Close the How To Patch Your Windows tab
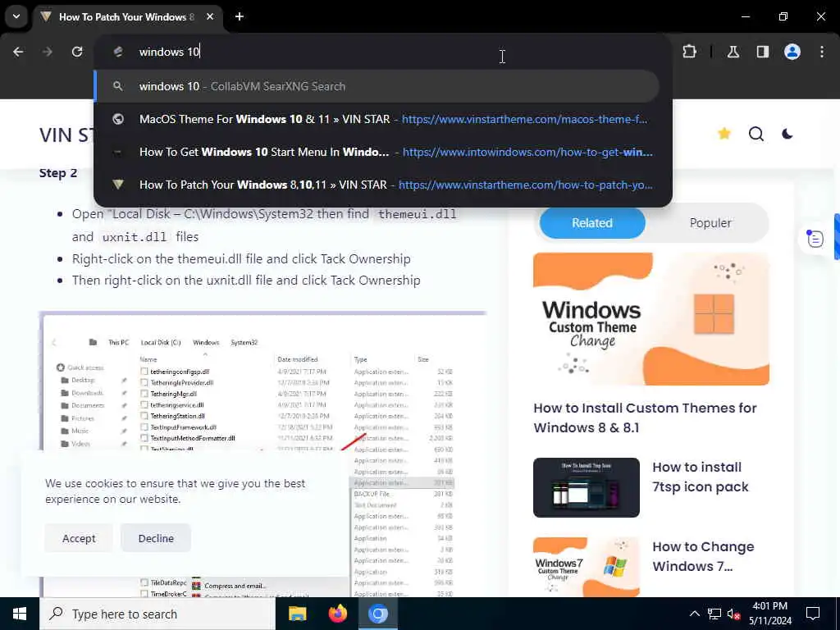Image resolution: width=840 pixels, height=630 pixels. click(210, 16)
